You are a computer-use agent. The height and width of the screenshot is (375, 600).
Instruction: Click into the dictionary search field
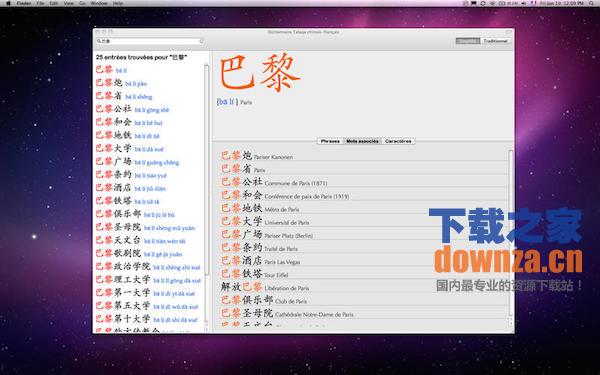coord(150,41)
